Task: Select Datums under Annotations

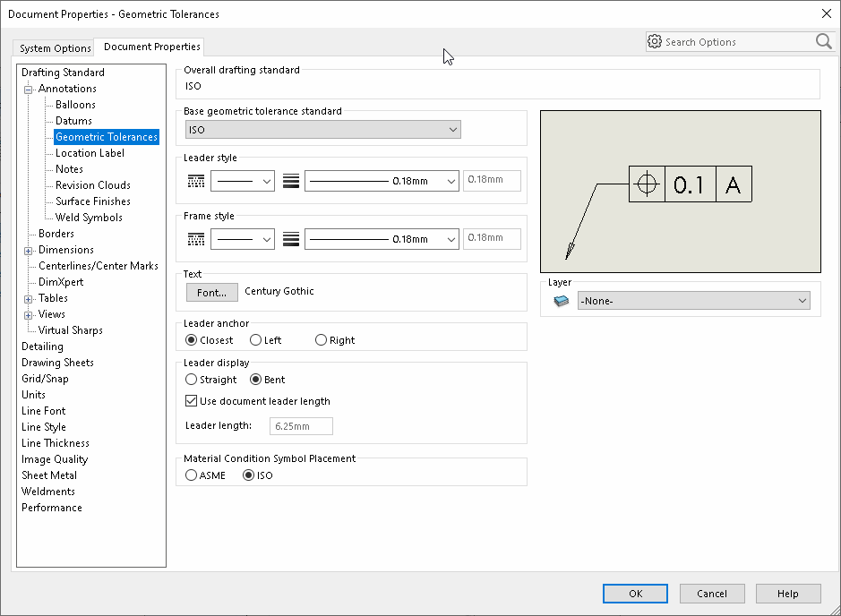Action: [x=73, y=121]
